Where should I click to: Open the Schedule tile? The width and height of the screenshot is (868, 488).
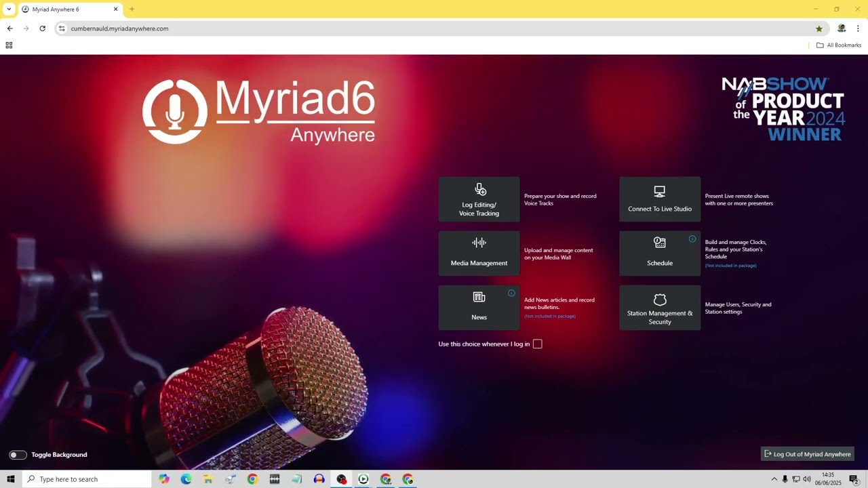coord(660,253)
